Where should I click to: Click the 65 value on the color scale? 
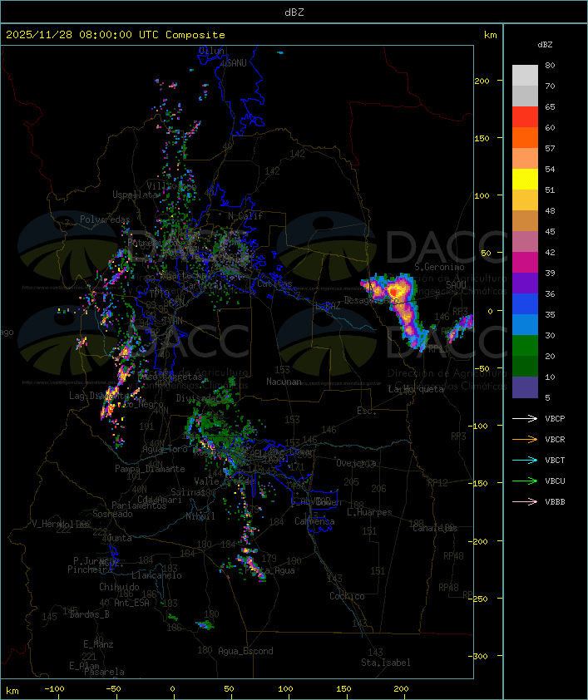point(550,106)
